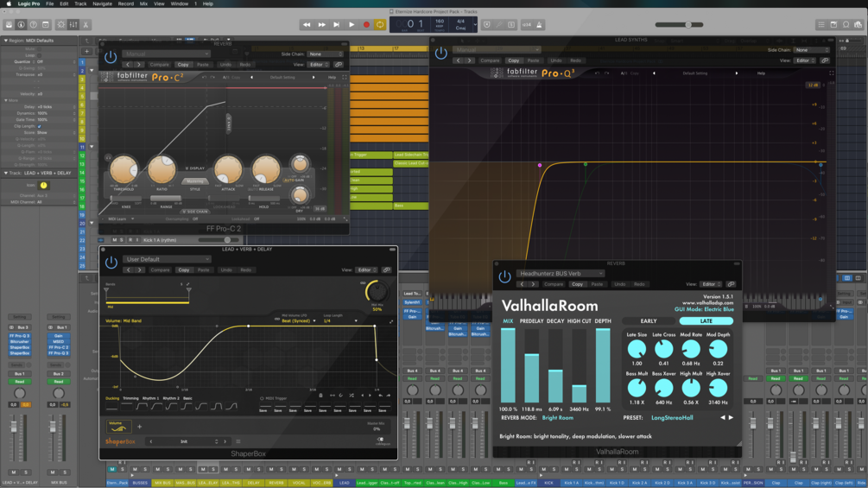This screenshot has width=868, height=488.
Task: Toggle the Mixer button in control bar
Action: (x=73, y=24)
